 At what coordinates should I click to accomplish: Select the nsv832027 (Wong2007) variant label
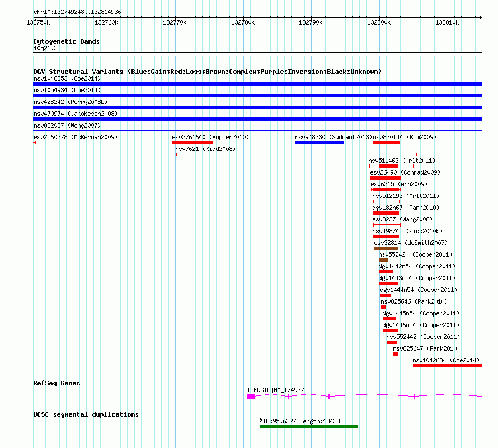click(x=67, y=125)
